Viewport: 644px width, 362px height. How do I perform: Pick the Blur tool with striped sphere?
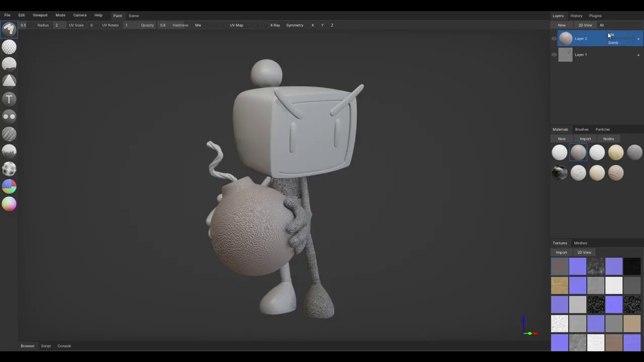coord(9,134)
